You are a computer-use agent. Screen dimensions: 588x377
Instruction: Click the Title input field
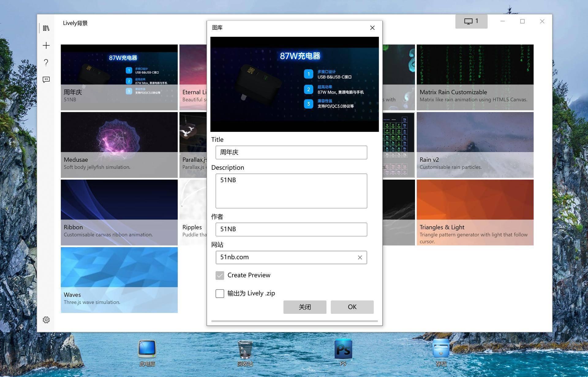point(291,152)
